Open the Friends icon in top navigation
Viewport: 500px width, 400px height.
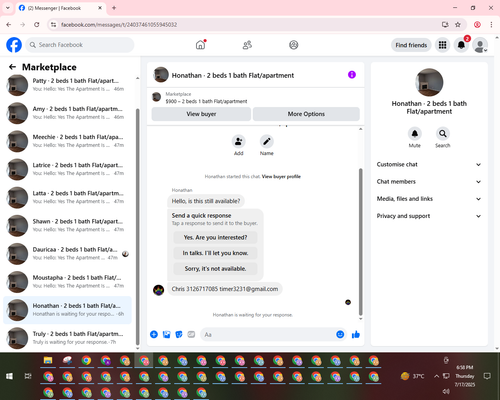tap(247, 45)
